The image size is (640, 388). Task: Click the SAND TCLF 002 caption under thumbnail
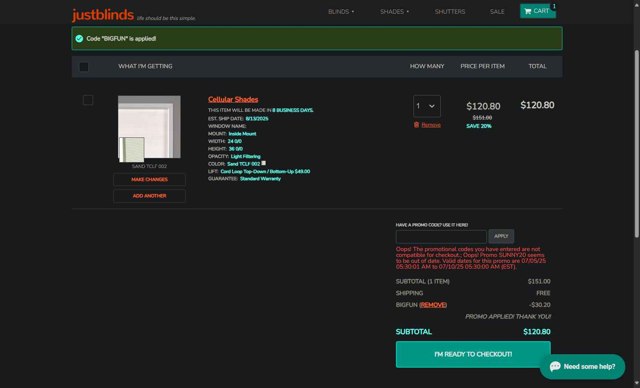click(x=149, y=166)
